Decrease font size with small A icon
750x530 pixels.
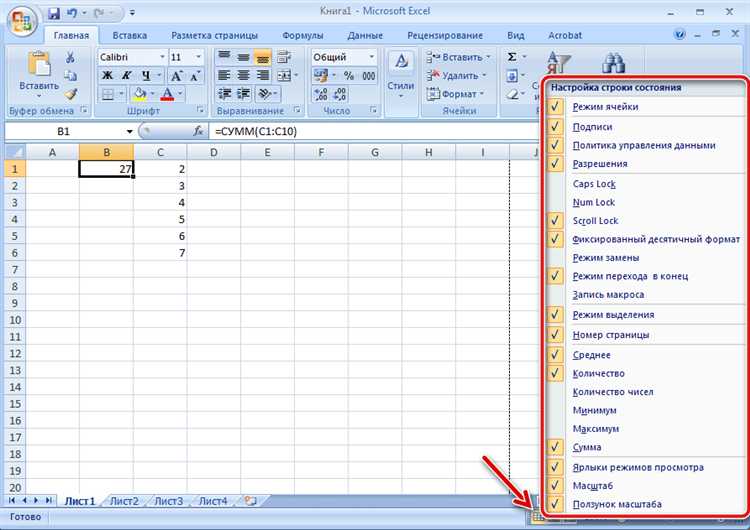(195, 76)
